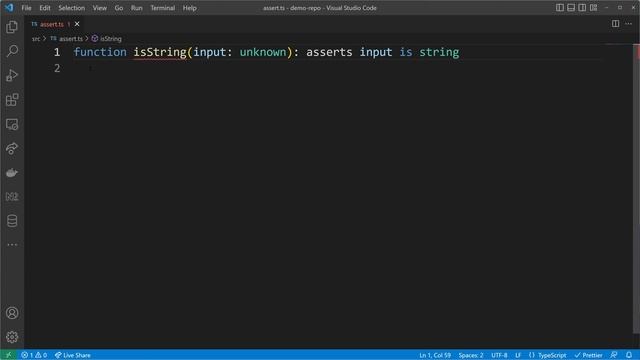The width and height of the screenshot is (640, 360).
Task: Click line number 1 in gutter
Action: pos(57,52)
